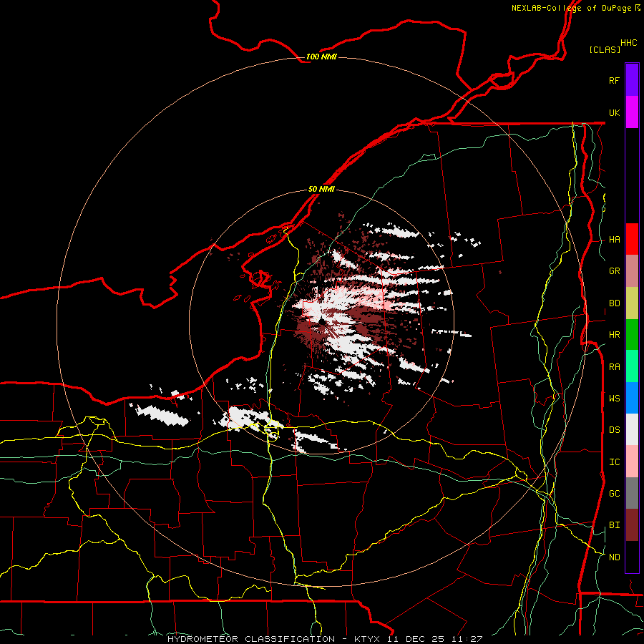Click the pink IC legend swatch
This screenshot has height=644, width=644.
tap(632, 462)
